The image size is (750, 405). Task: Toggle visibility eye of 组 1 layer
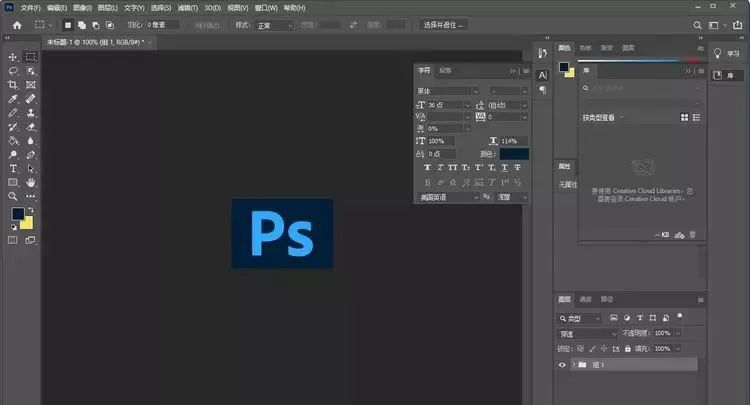pyautogui.click(x=562, y=365)
